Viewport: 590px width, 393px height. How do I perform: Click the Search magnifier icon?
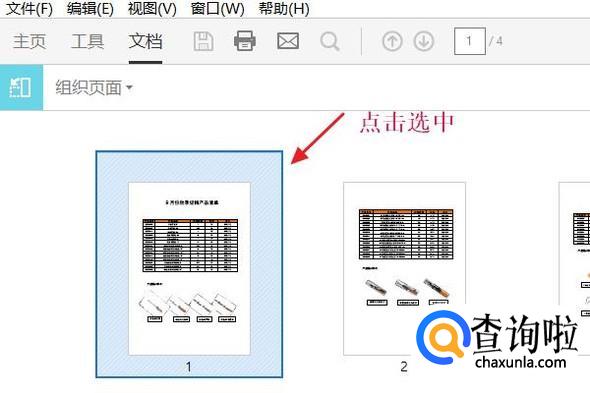330,41
